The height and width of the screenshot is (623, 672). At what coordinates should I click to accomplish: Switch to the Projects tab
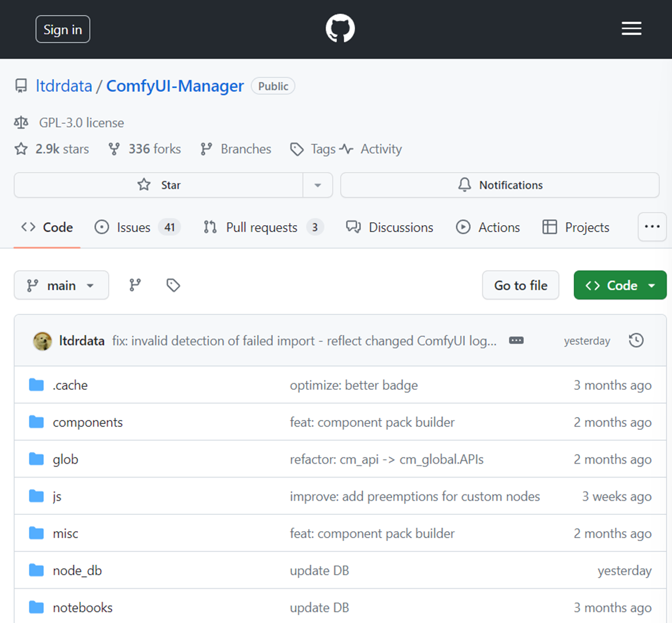pos(575,227)
